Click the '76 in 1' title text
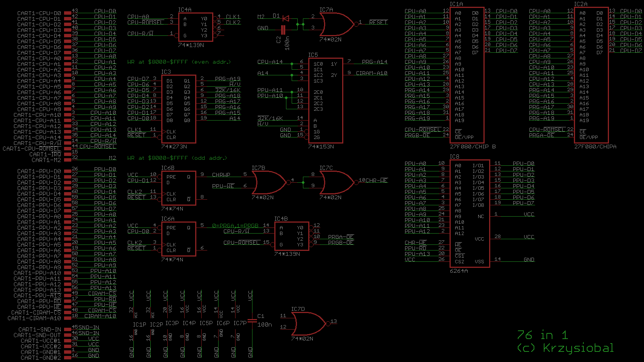The width and height of the screenshot is (644, 362). 542,335
